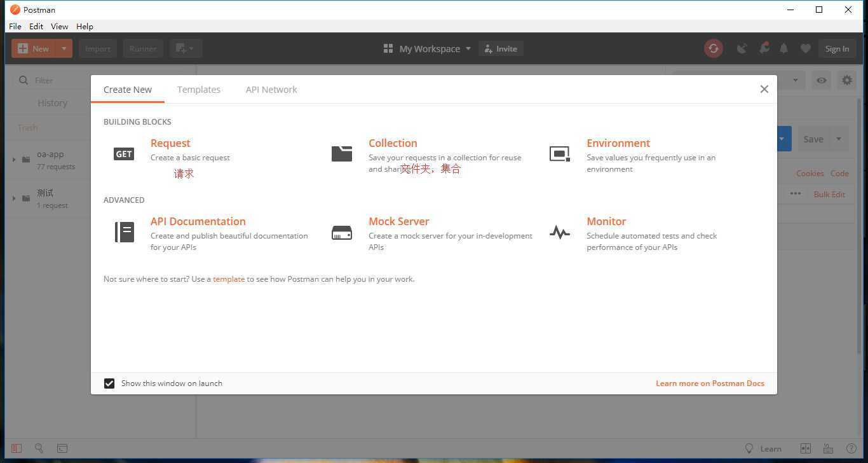This screenshot has width=868, height=463.
Task: Click the workspace grid icon
Action: coord(388,48)
